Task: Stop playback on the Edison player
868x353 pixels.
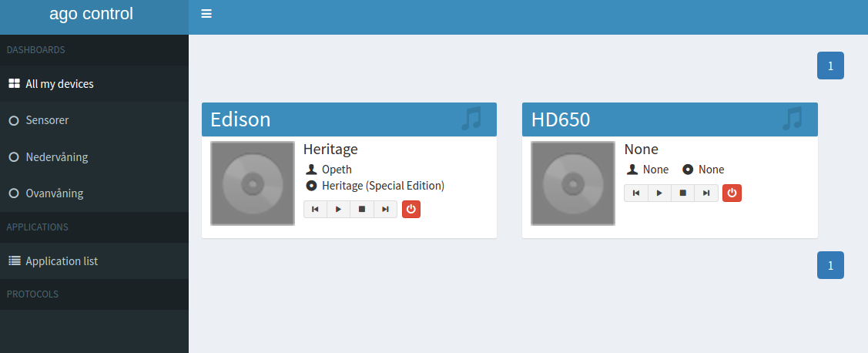Action: 362,209
